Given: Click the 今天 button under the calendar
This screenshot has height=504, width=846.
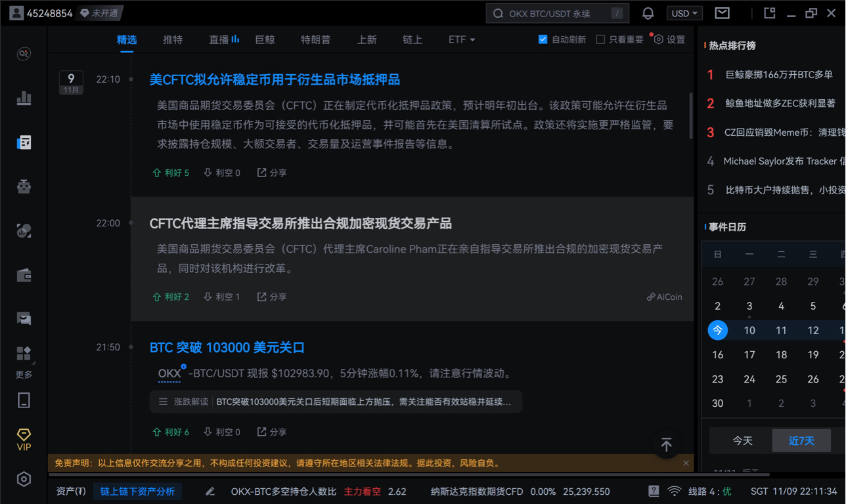Looking at the screenshot, I should (742, 441).
